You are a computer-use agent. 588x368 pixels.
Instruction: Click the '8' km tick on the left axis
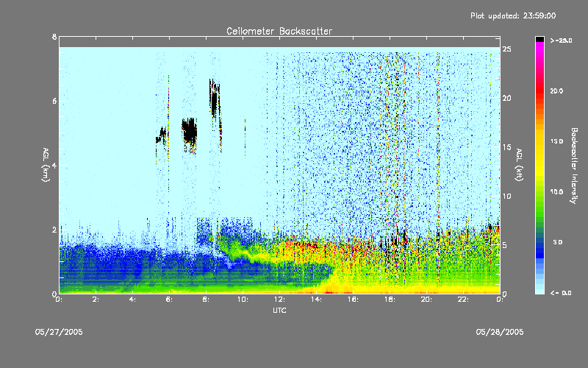54,37
